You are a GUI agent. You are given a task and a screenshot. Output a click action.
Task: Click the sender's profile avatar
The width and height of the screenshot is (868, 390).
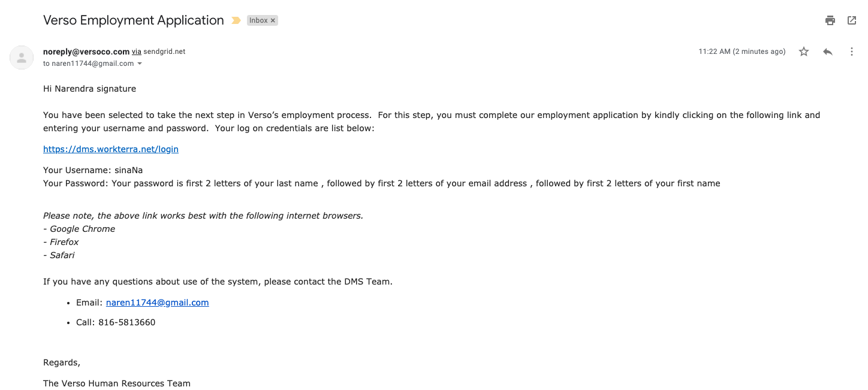pos(22,58)
